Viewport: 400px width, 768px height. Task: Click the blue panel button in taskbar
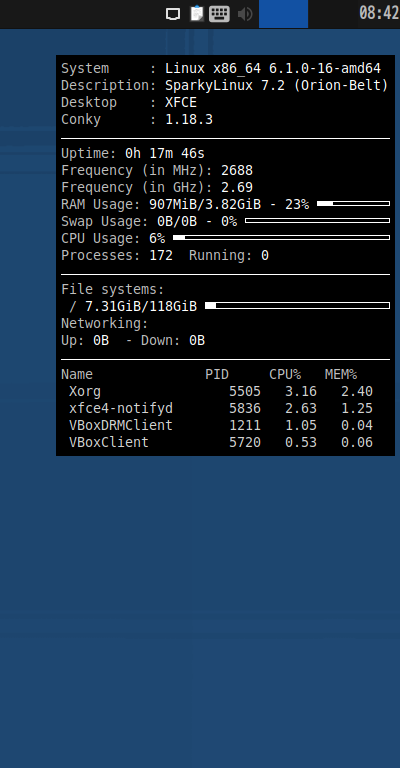(x=283, y=14)
